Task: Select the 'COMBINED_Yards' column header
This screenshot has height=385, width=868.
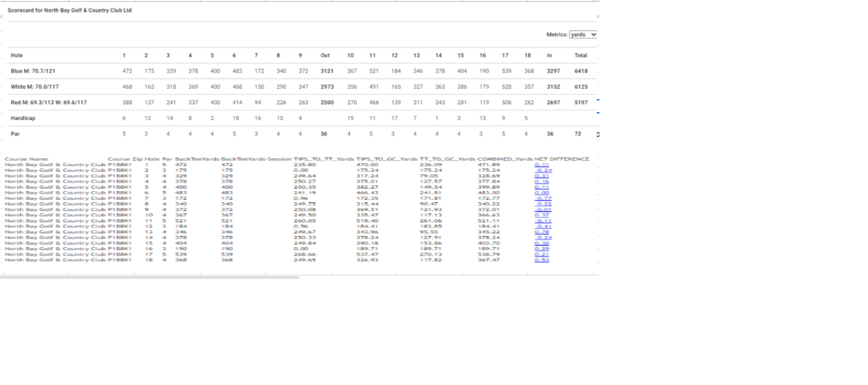Action: [x=505, y=159]
